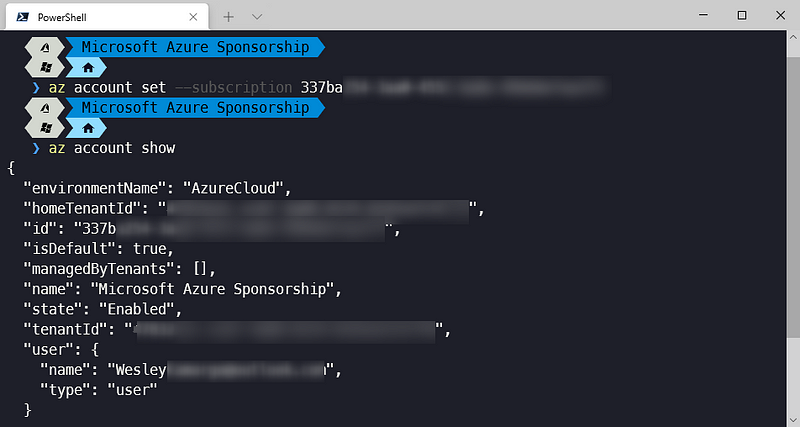
Task: Click the Windows logo in the lower prompt
Action: coord(44,128)
